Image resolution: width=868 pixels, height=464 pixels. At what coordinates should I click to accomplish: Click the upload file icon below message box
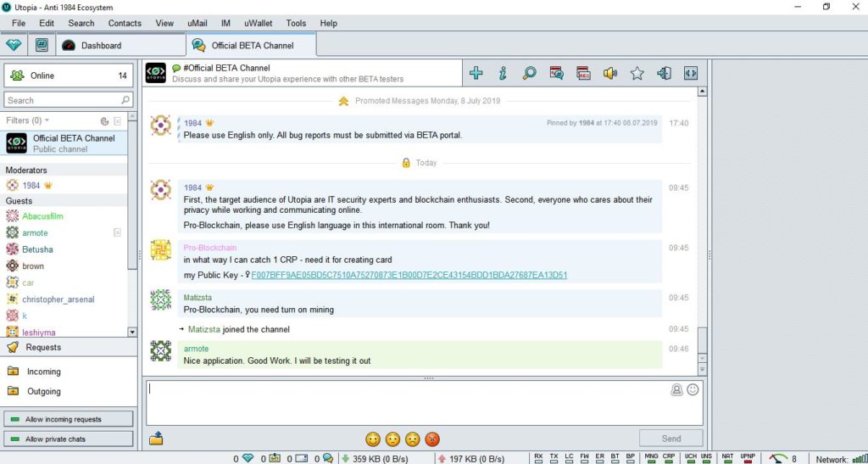156,439
